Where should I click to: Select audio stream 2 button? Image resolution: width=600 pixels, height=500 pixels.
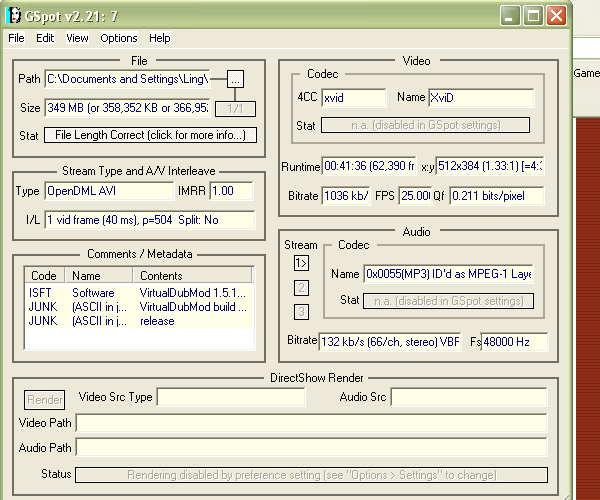[x=301, y=288]
